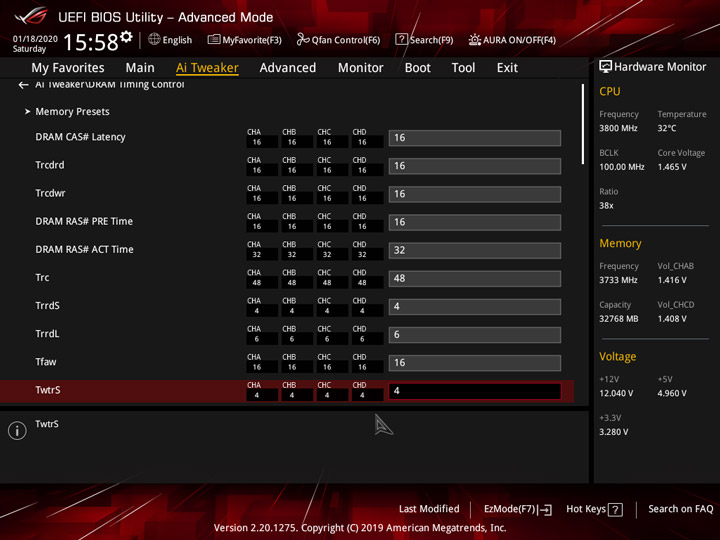This screenshot has height=540, width=720.
Task: Click Memory Frequency 3733 MHz reading
Action: 618,280
